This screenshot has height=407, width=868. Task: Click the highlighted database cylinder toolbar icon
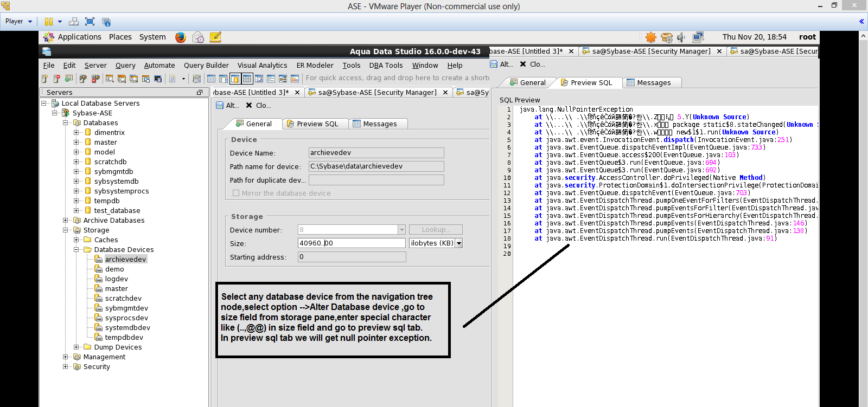(235, 79)
